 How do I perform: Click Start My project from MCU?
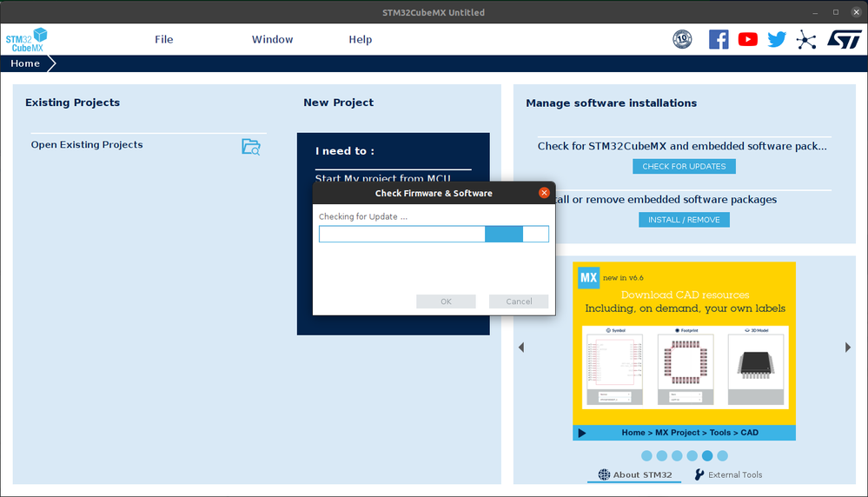[382, 178]
